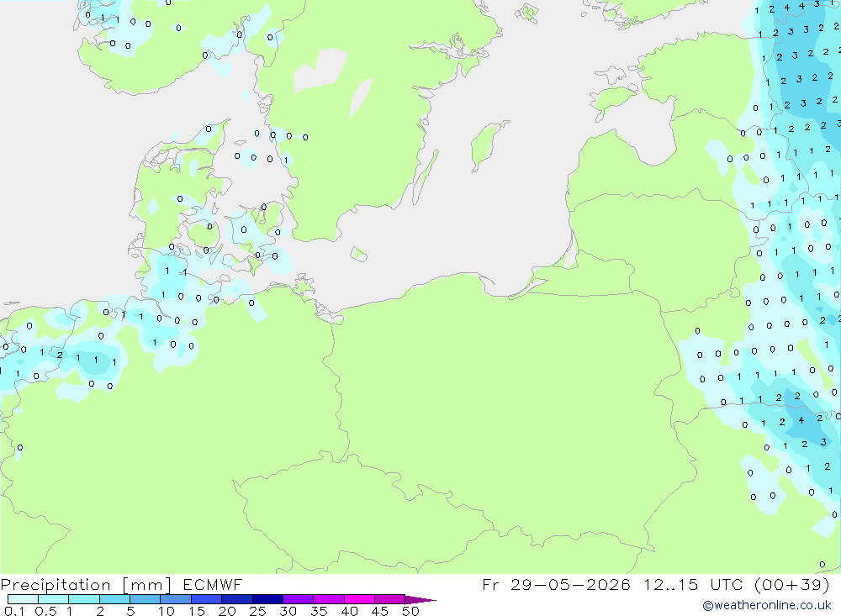This screenshot has height=616, width=841.
Task: Click the 'ECMWF' model label
Action: pyautogui.click(x=213, y=585)
